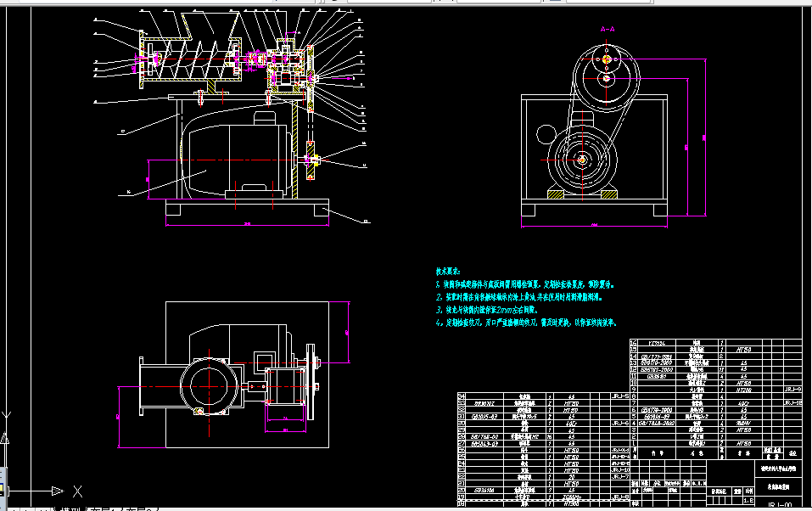
Task: Click row number 34 in parts list
Action: tap(462, 396)
